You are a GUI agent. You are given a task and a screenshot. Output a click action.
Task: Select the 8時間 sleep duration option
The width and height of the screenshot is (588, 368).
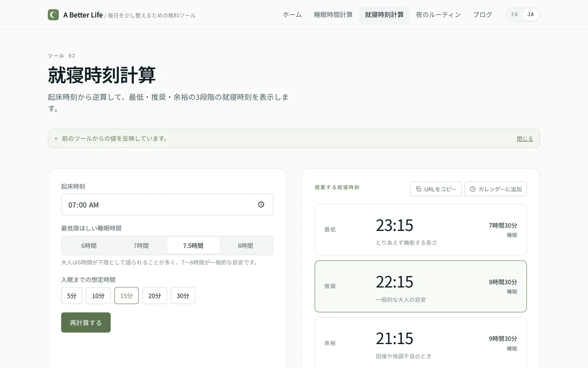[x=245, y=246]
